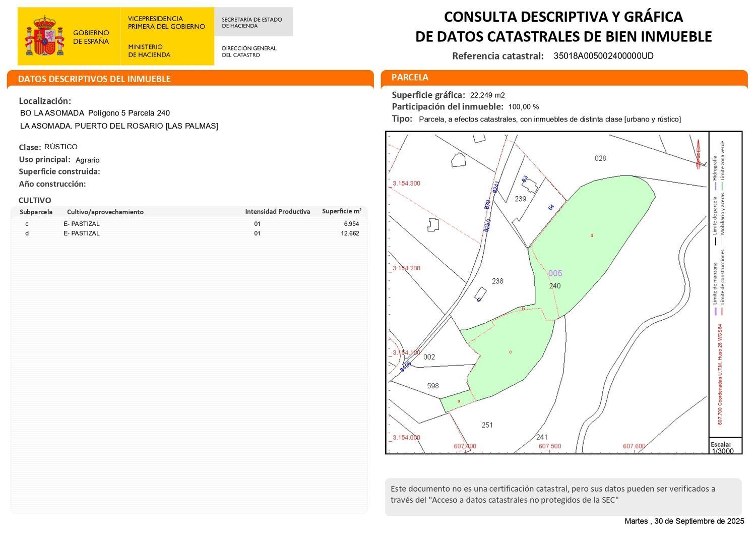
Task: Select subparcela d row in CULTIVO table
Action: pyautogui.click(x=189, y=233)
